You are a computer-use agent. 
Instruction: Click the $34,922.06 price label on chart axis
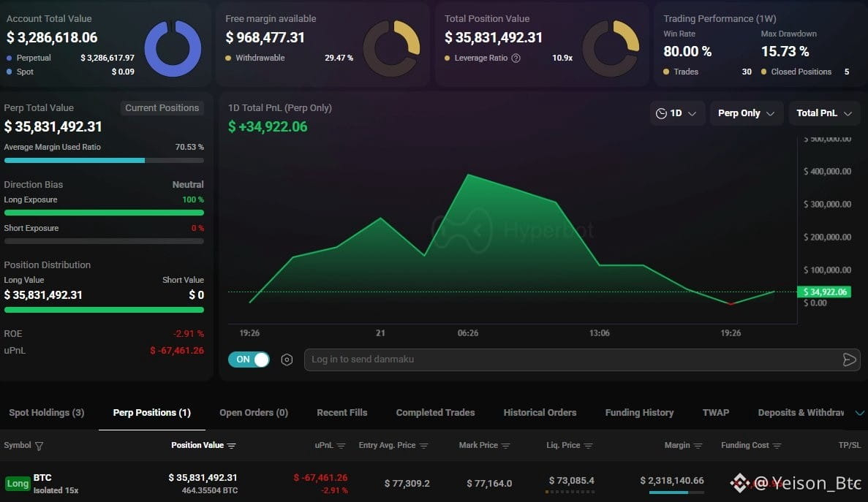pyautogui.click(x=824, y=292)
